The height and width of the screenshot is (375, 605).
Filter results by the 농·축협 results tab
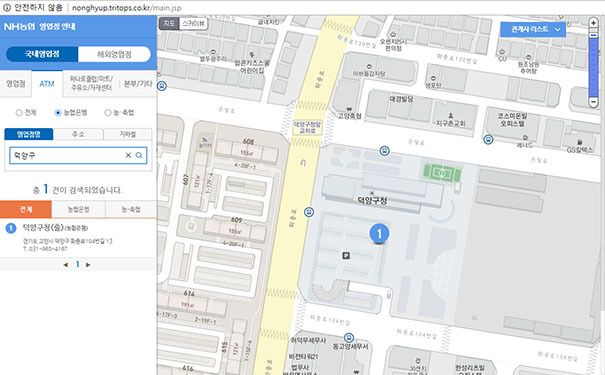click(x=131, y=209)
